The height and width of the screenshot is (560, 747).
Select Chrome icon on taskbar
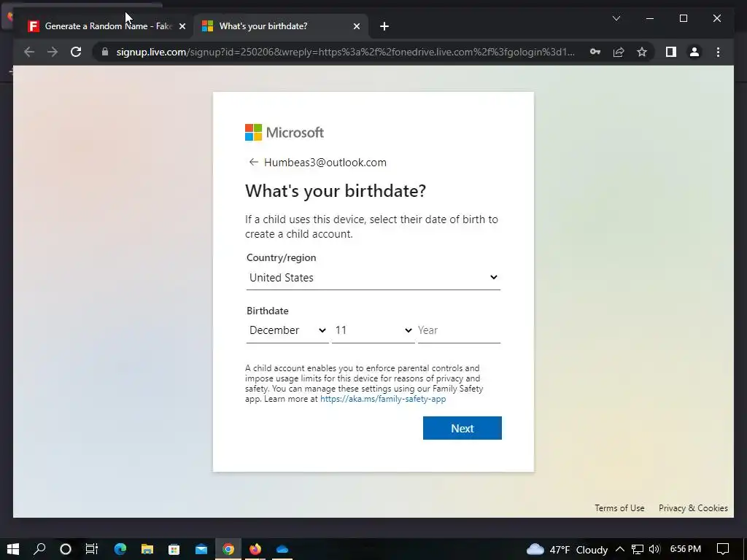tap(228, 549)
